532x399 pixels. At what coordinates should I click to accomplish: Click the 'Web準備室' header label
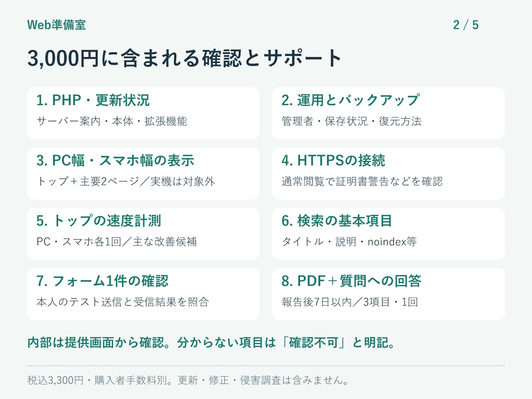click(x=56, y=25)
